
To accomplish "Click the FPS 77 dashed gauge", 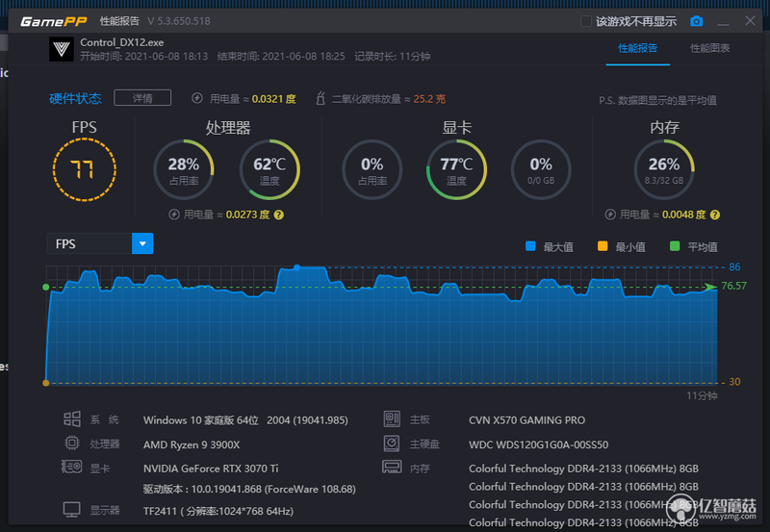I will pyautogui.click(x=85, y=170).
